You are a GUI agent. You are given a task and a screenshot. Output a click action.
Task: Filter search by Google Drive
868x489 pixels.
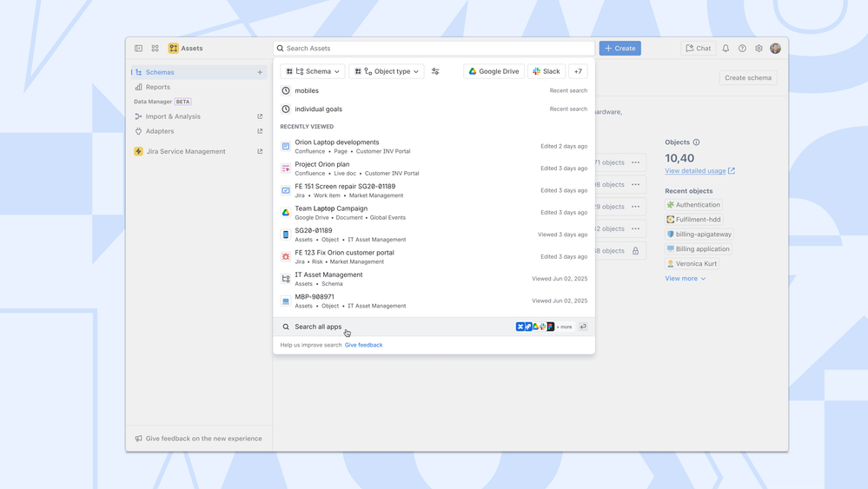(x=494, y=71)
